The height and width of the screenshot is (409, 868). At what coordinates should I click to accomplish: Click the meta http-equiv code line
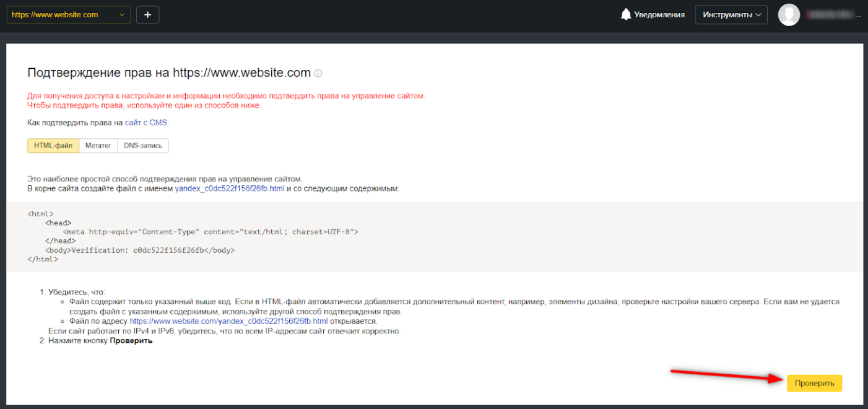click(x=210, y=232)
